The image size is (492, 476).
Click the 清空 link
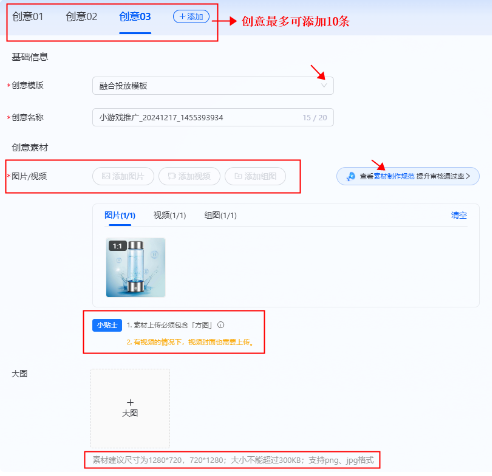click(459, 215)
